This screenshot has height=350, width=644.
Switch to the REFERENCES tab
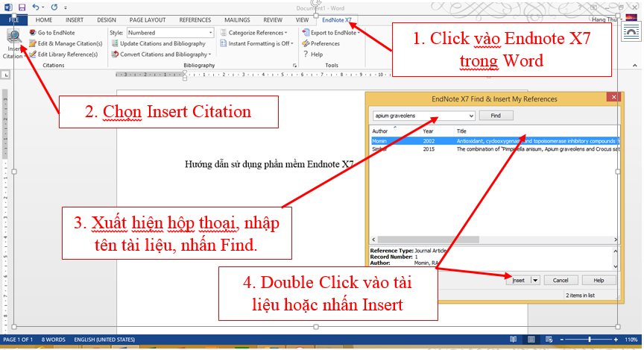(195, 19)
